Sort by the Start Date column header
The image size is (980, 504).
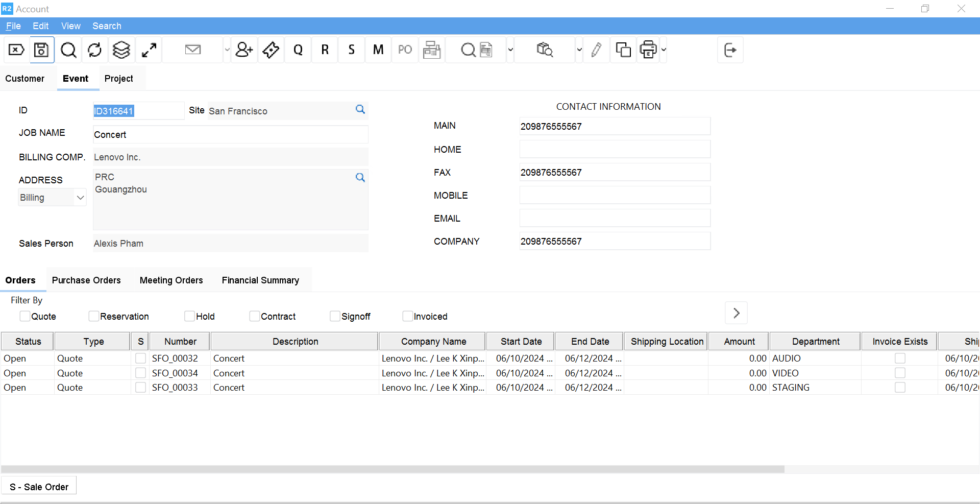click(521, 342)
